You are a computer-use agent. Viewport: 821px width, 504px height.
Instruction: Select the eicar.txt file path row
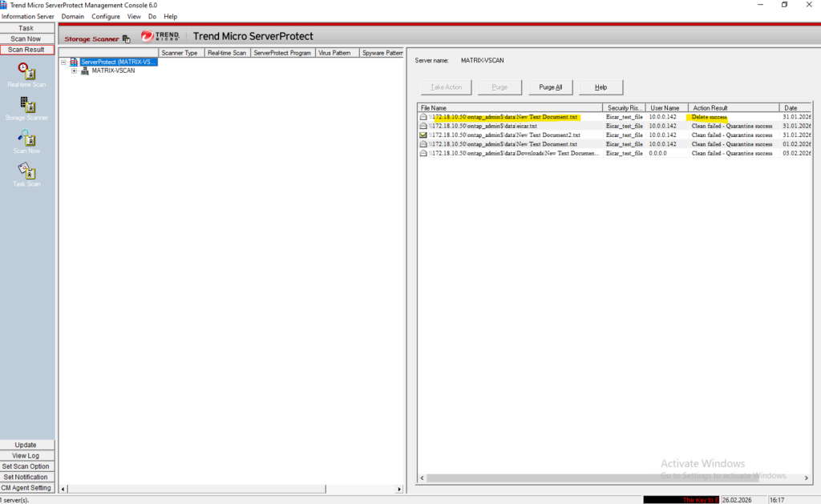pos(483,126)
